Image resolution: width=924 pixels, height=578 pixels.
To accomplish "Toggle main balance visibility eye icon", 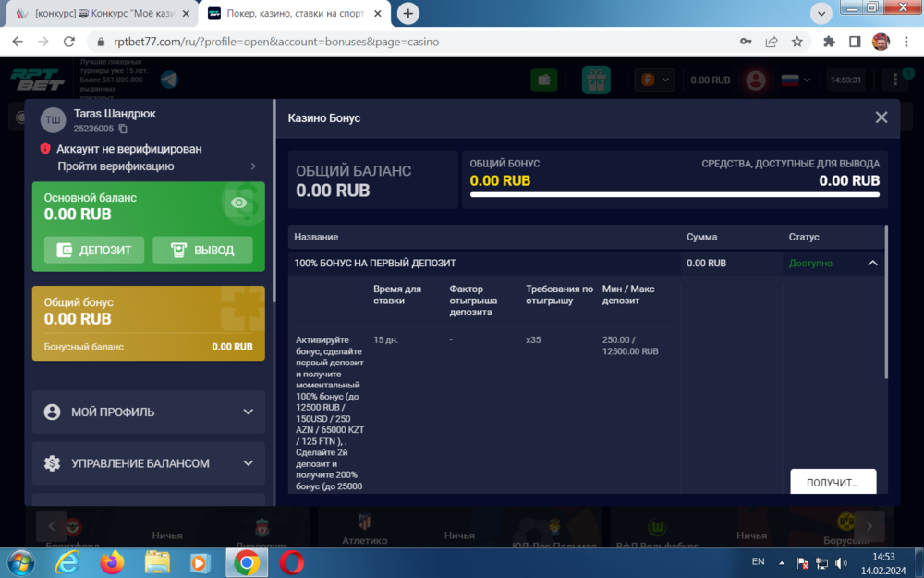I will pos(239,203).
